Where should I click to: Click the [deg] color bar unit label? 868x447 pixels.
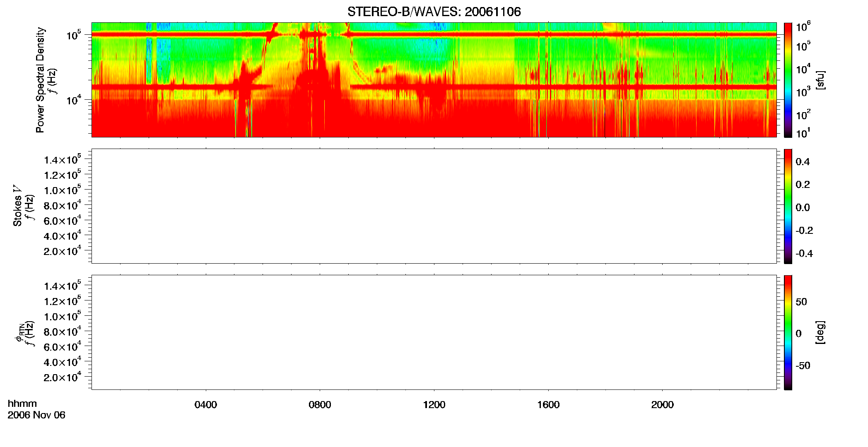820,332
